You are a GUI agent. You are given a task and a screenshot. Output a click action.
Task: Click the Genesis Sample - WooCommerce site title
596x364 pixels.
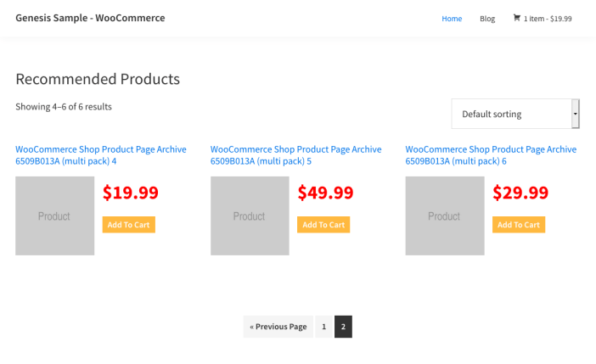90,18
